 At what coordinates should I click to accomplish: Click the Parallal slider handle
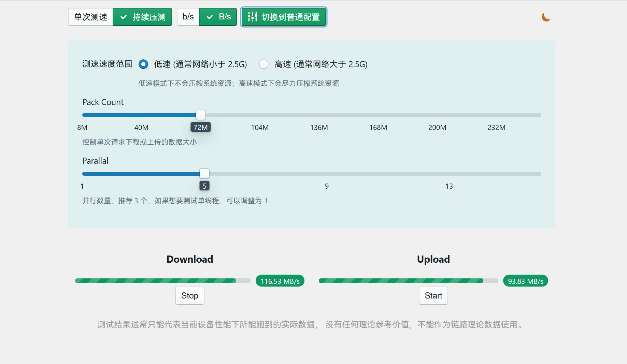pos(204,174)
